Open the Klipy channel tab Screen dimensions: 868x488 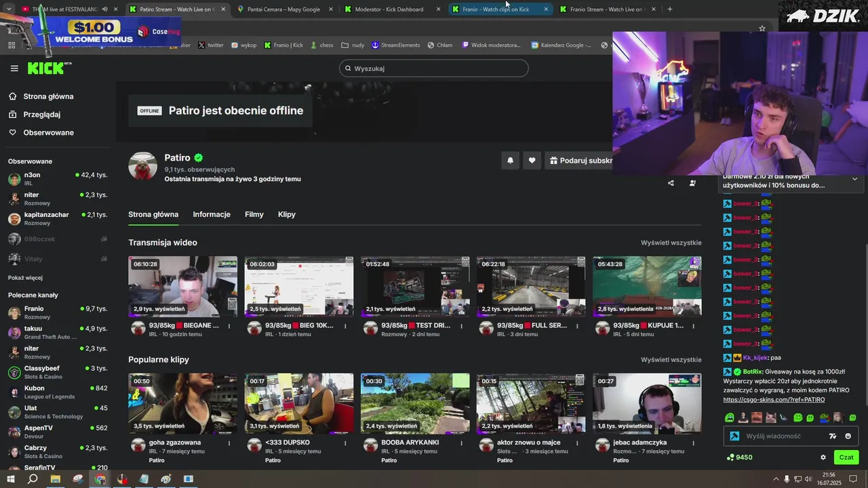coord(287,214)
